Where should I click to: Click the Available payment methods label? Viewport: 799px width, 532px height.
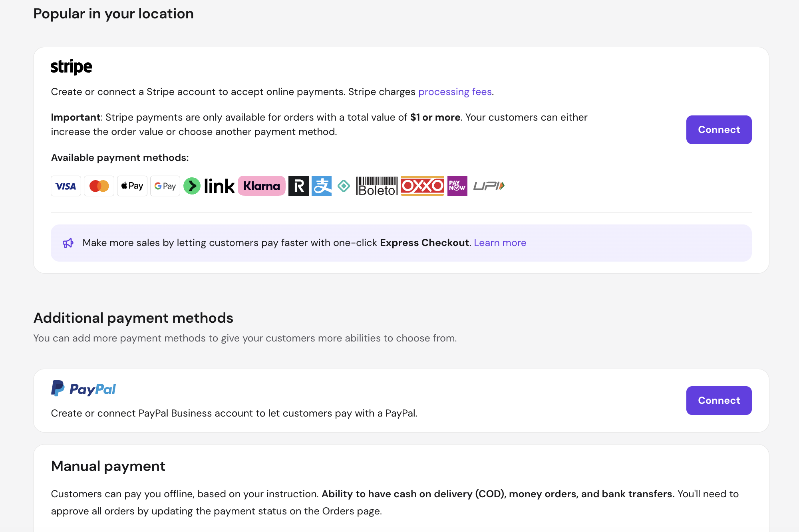click(x=120, y=158)
